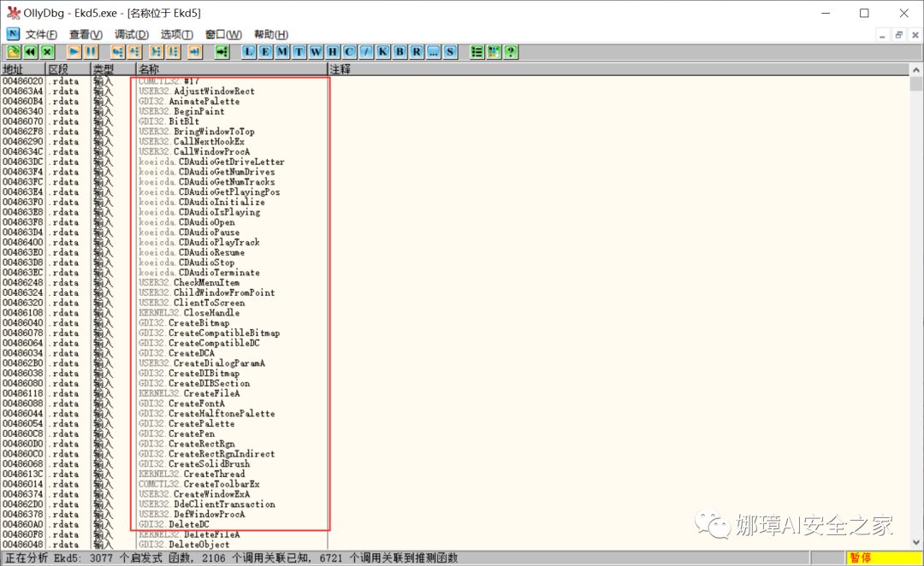Click the Appearance colors grid icon
The height and width of the screenshot is (566, 924).
coord(494,52)
